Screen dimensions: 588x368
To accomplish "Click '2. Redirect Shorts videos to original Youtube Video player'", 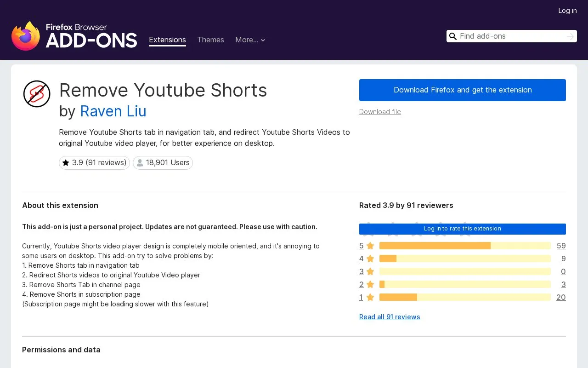I will (111, 275).
